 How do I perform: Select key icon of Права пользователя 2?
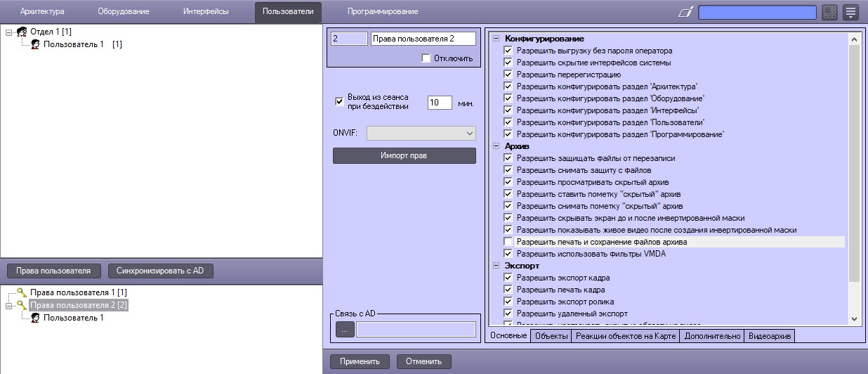22,305
